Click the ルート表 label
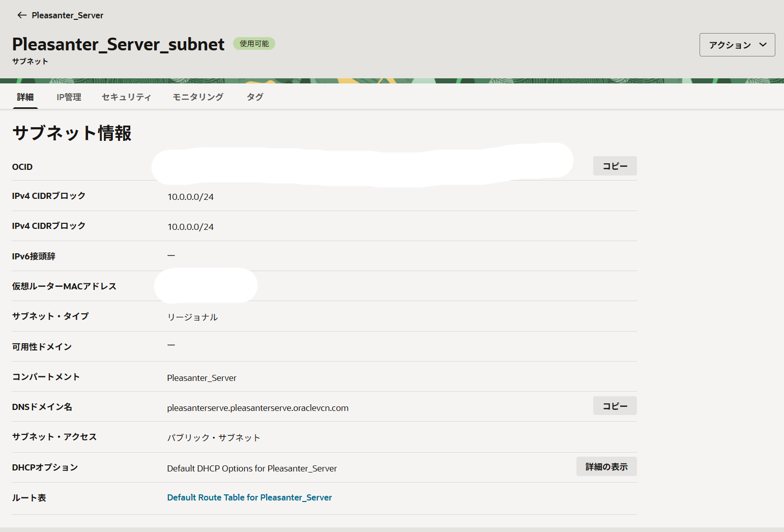Screen dimensions: 784x532 pyautogui.click(x=29, y=498)
